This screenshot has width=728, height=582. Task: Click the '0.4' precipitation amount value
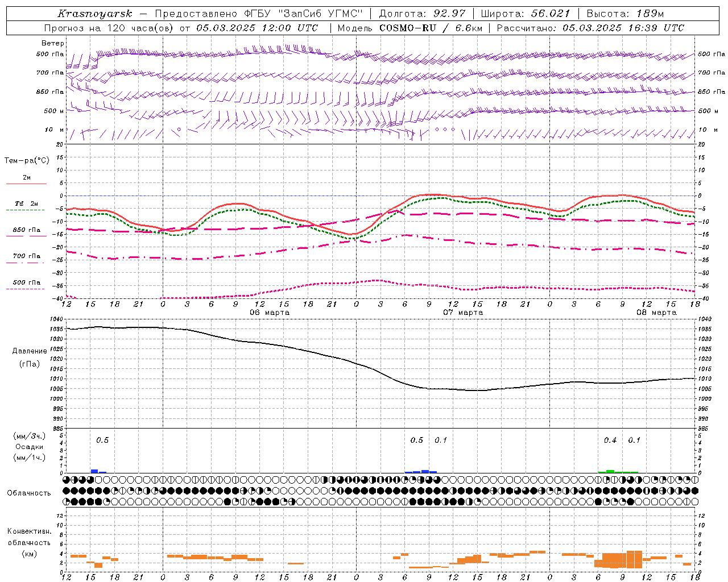coord(610,440)
